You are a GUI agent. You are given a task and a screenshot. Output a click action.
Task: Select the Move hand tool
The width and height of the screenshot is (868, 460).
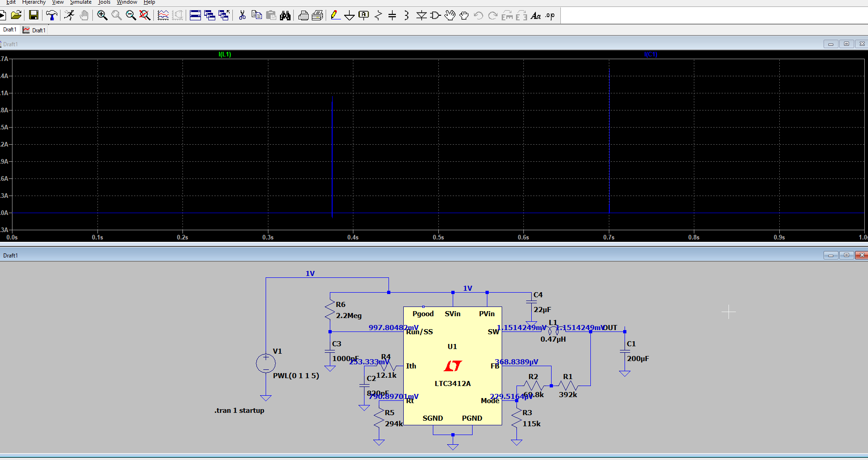click(x=450, y=15)
